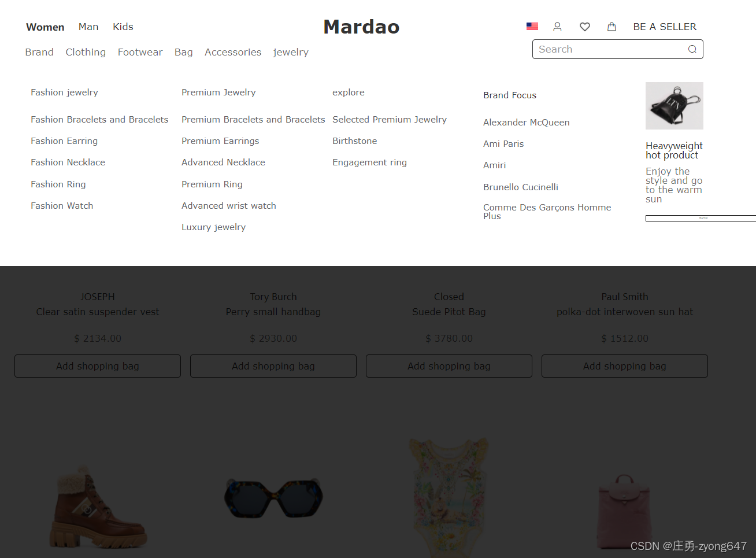Open Luxury jewelry link
This screenshot has height=558, width=756.
(x=214, y=227)
